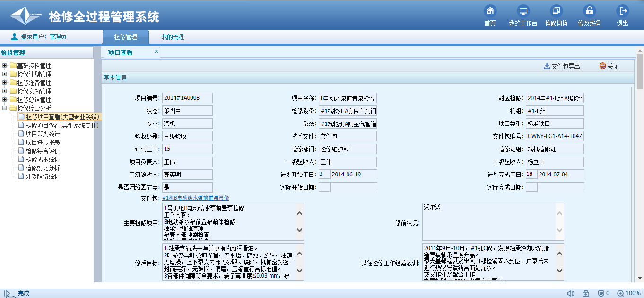This screenshot has width=644, height=298.
Task: Open the 修改密码 lock icon
Action: click(589, 11)
